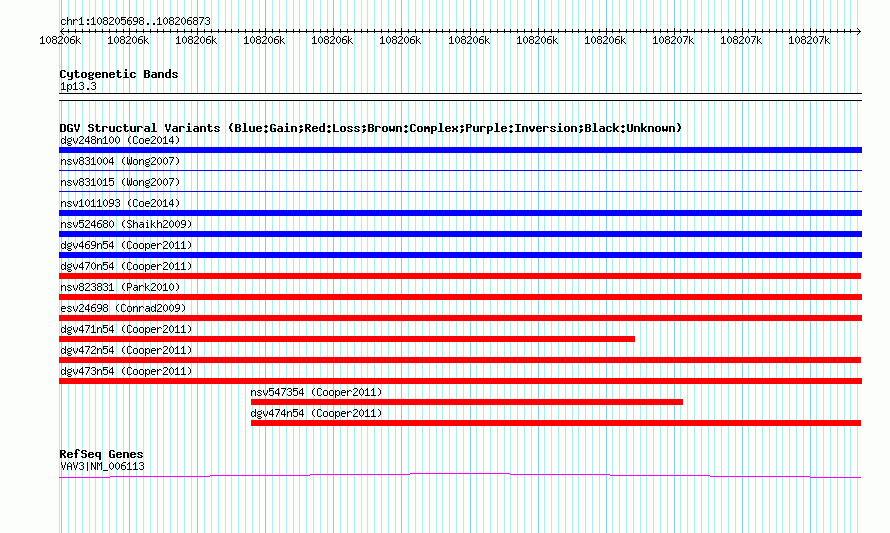Screen dimensions: 890x533
Task: Open the nsv547354 (Cooper2011) label
Action: pos(316,392)
